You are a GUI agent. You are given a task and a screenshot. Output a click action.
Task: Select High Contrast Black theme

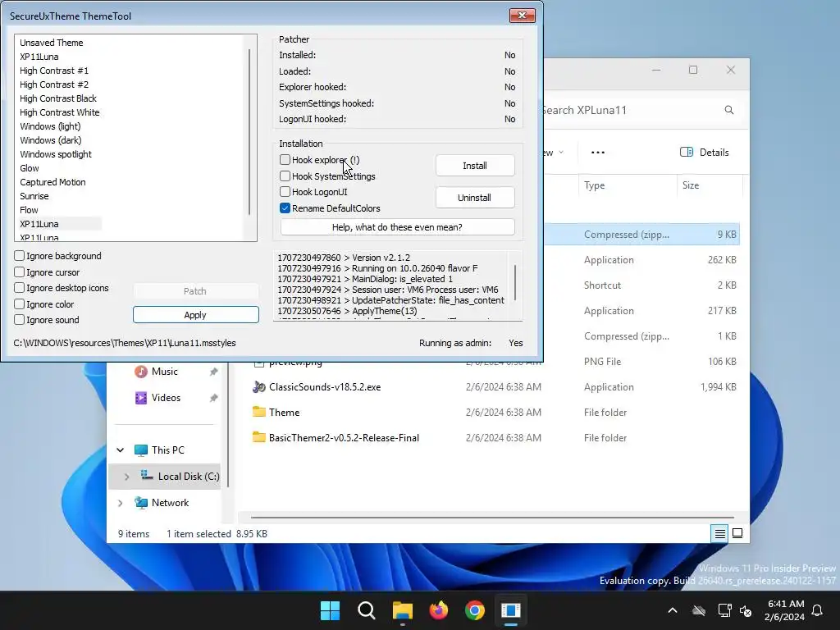tap(58, 98)
